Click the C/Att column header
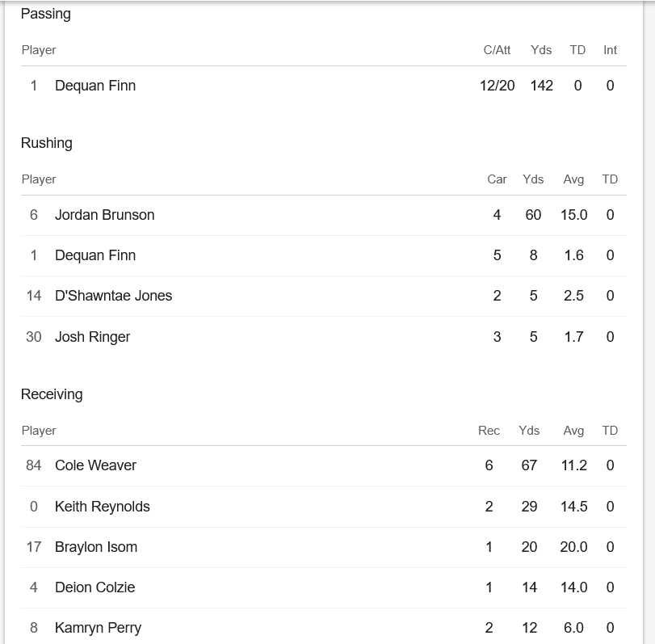 click(497, 50)
